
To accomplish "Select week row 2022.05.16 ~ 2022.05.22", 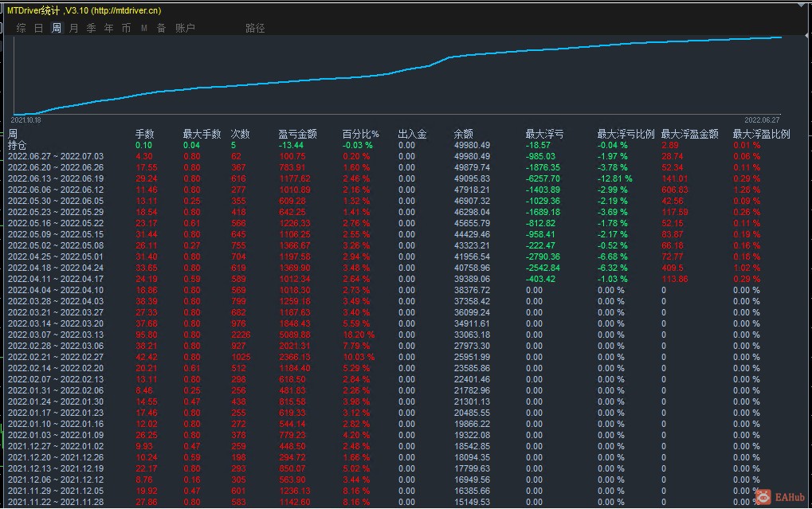I will click(x=56, y=223).
